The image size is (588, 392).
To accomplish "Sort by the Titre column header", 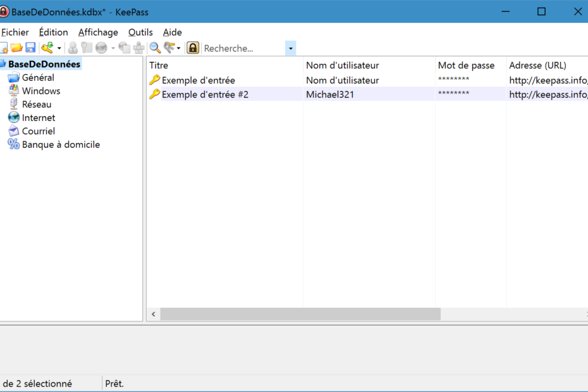I will coord(225,65).
